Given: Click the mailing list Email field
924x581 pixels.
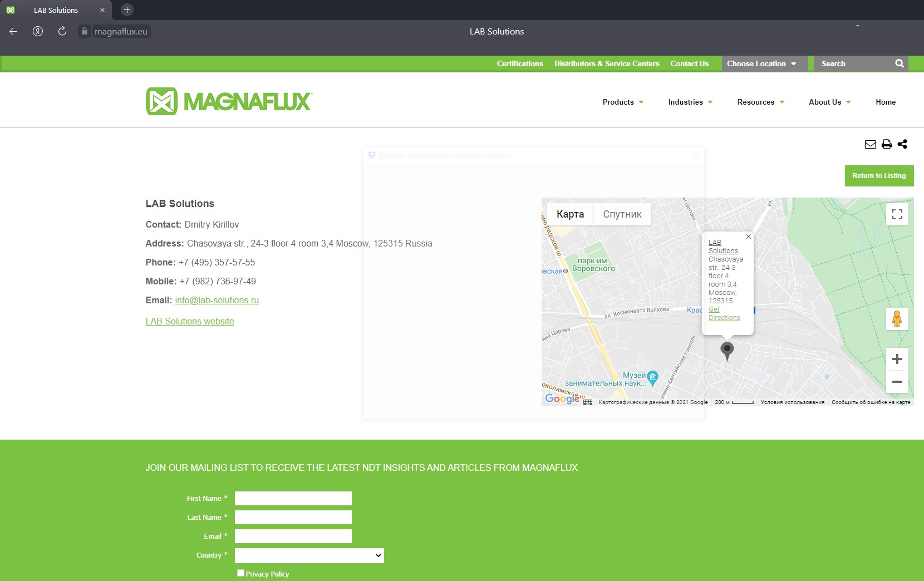Looking at the screenshot, I should pos(293,536).
